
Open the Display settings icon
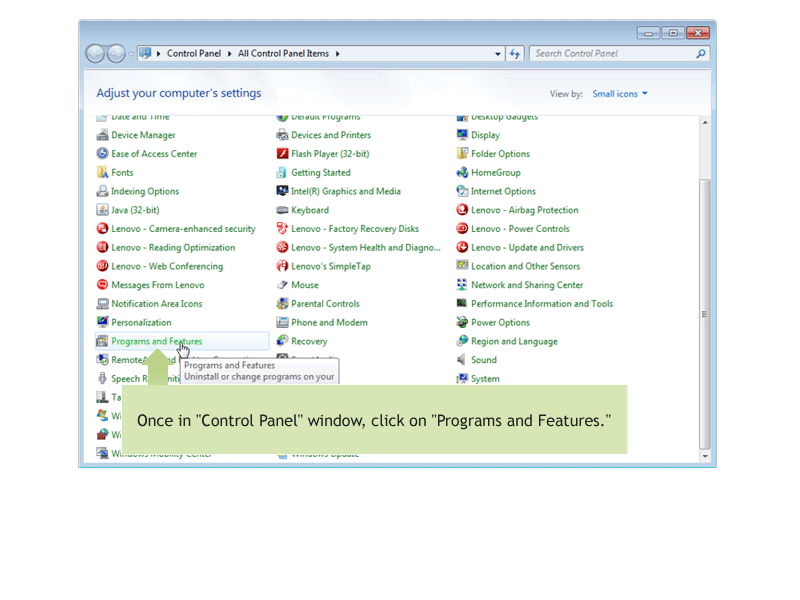462,135
